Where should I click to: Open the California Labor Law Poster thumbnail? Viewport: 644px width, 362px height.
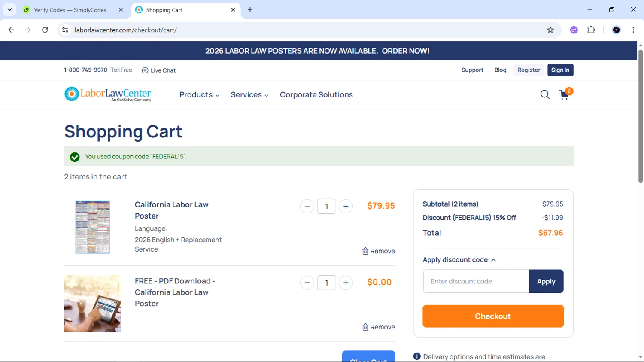pyautogui.click(x=92, y=227)
